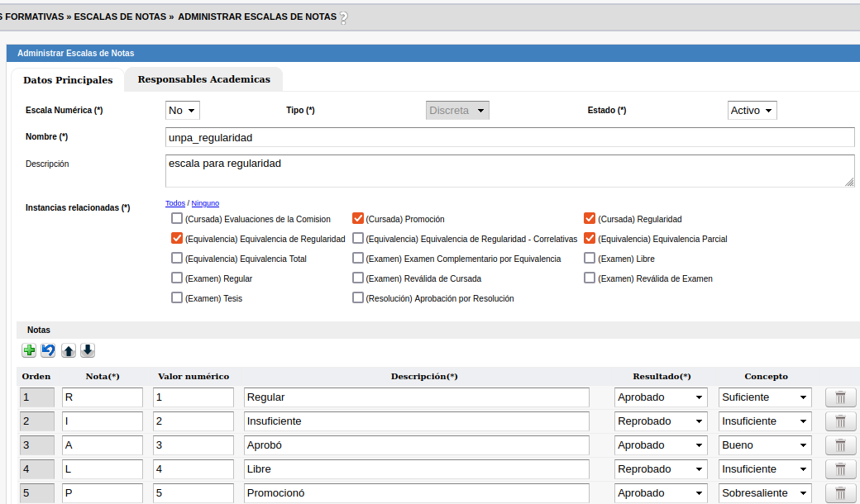Open Concepto dropdown showing Sobresaliente
This screenshot has width=860, height=504.
tap(765, 493)
